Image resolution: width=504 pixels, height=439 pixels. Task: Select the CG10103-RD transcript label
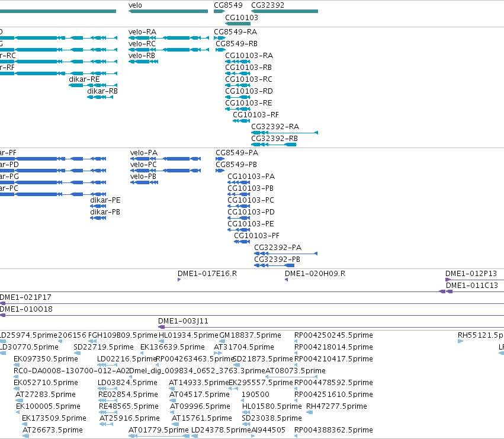point(249,91)
